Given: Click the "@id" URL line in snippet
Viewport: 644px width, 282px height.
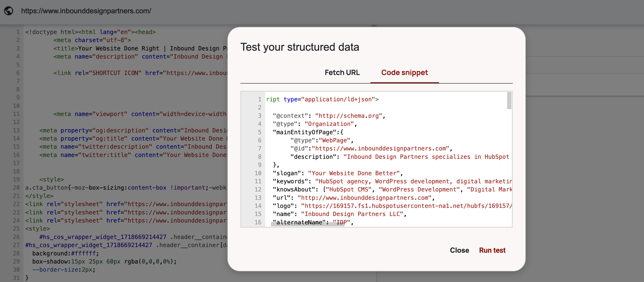Looking at the screenshot, I should pos(371,148).
